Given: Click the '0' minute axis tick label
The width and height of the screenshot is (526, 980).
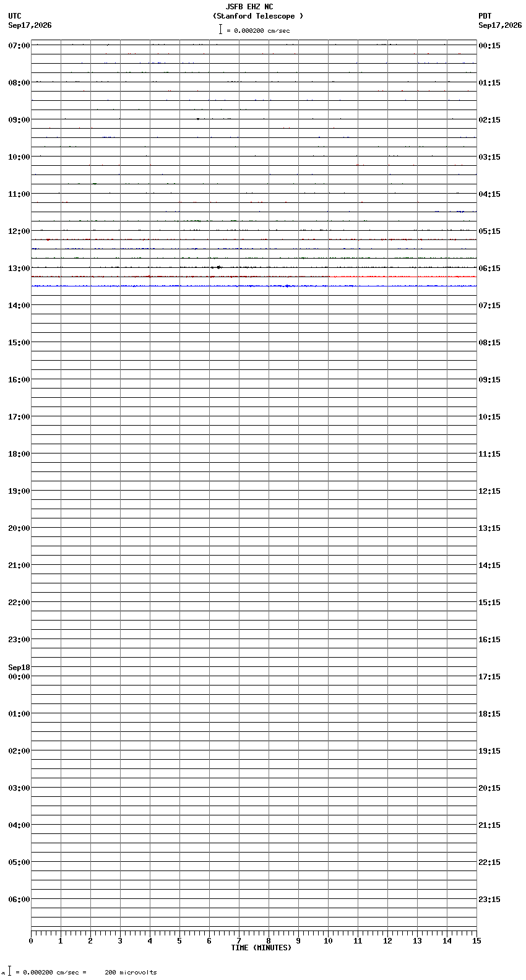Looking at the screenshot, I should (x=31, y=941).
